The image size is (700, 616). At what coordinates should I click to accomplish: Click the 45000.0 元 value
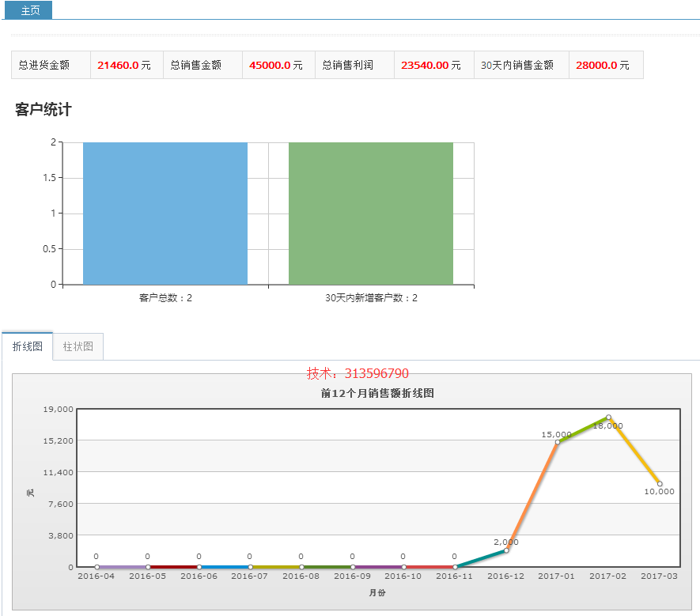276,65
